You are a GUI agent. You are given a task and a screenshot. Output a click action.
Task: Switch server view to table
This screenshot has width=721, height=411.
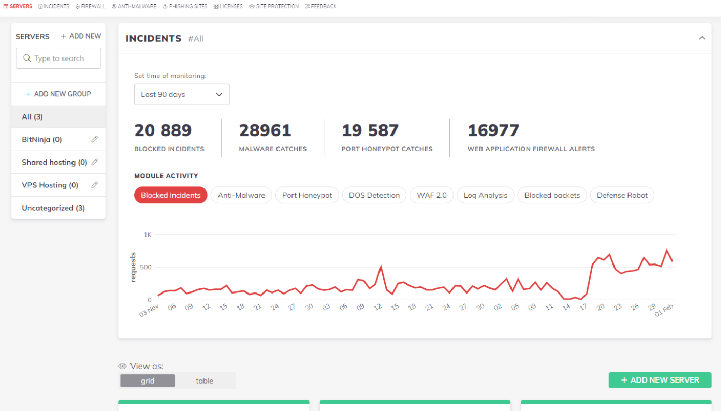[205, 381]
